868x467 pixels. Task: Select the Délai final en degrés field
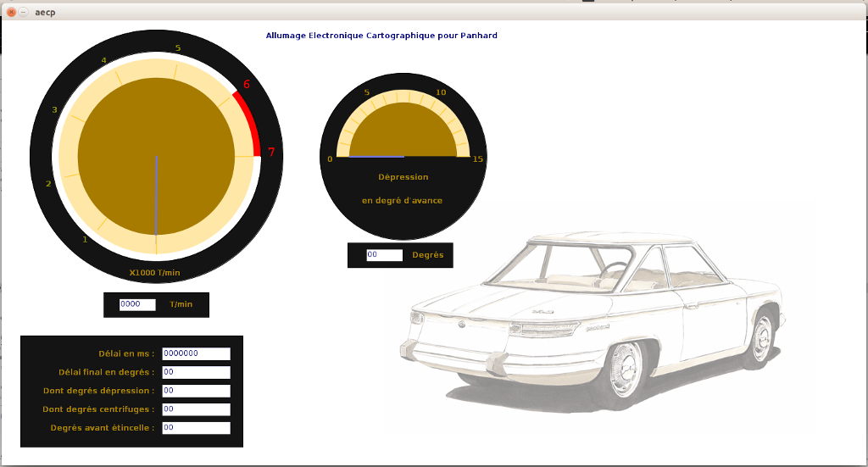(196, 372)
